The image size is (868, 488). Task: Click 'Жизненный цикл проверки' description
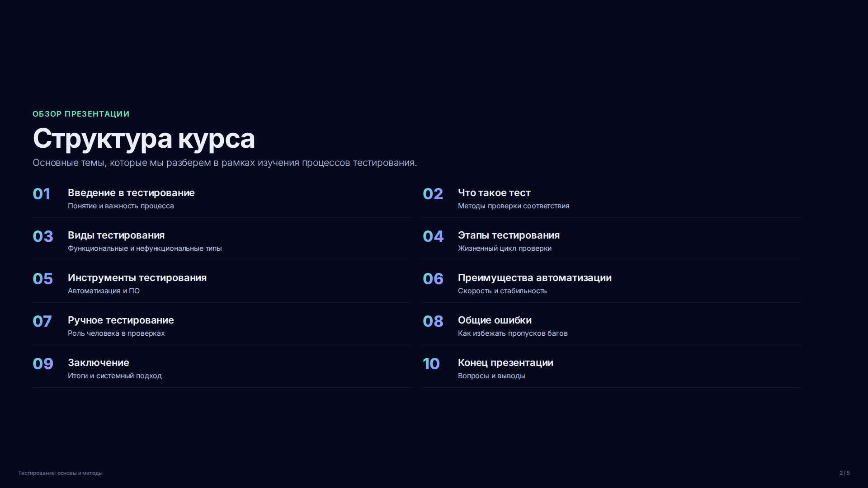tap(505, 249)
